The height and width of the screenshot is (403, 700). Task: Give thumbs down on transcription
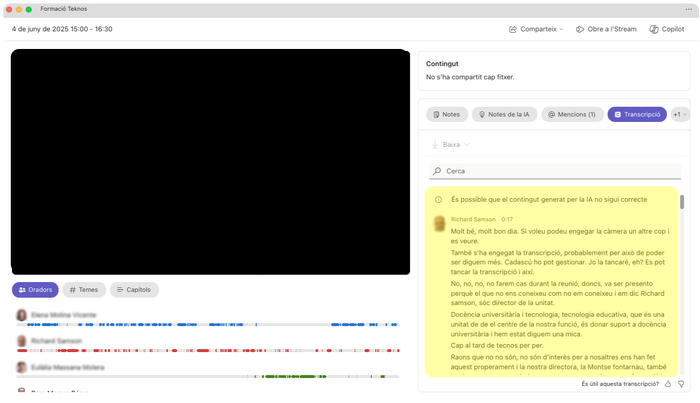(x=681, y=384)
